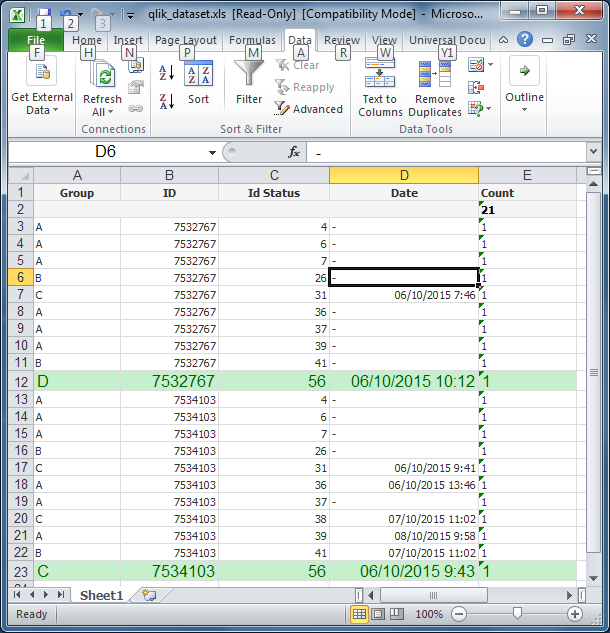Select column C header
This screenshot has height=633, width=610.
pos(274,175)
